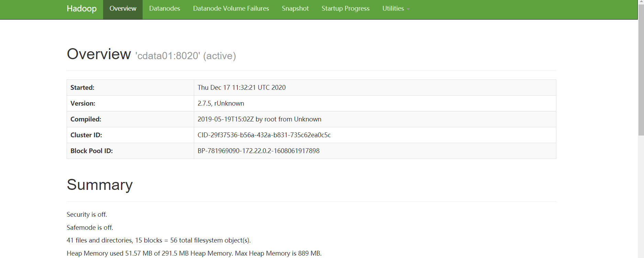The width and height of the screenshot is (644, 258).
Task: Select block pool ID BP-781969090-172.22.0.2
Action: pyautogui.click(x=258, y=151)
